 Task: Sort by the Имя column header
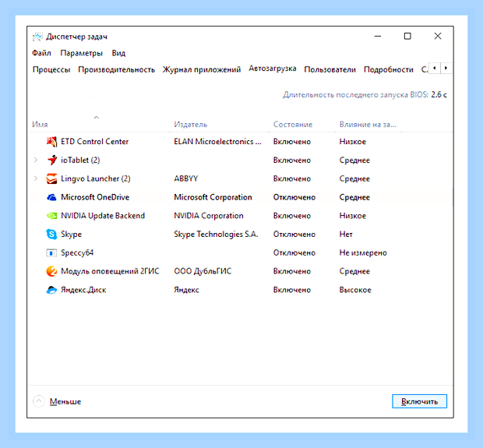[40, 125]
